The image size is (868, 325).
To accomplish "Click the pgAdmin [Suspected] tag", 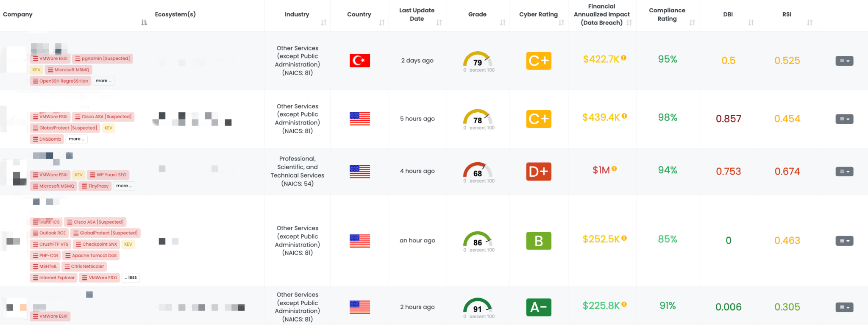I will [102, 58].
